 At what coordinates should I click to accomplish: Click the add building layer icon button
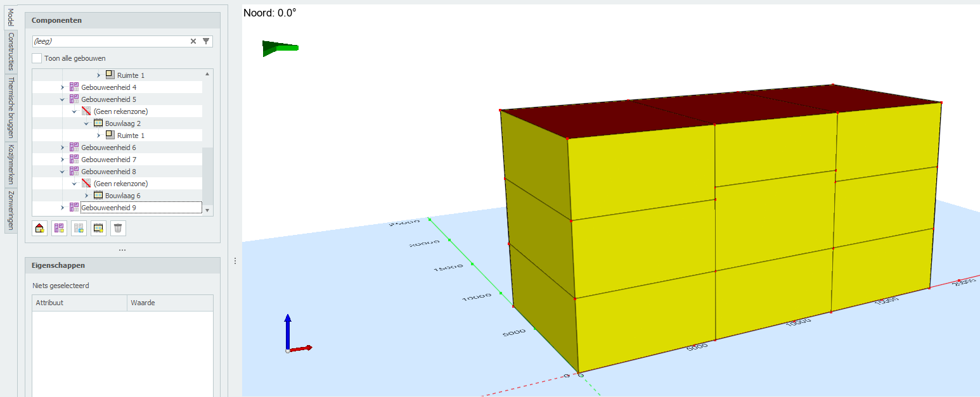click(x=99, y=229)
